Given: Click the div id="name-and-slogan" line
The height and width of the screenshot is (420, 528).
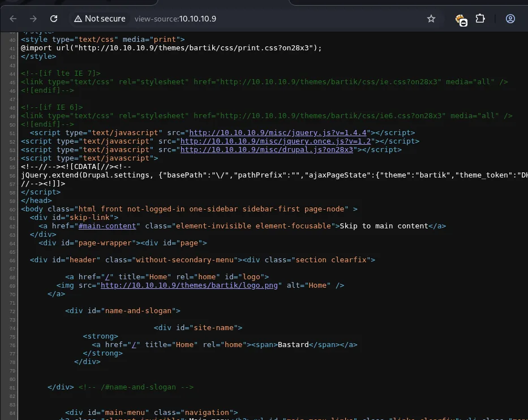Looking at the screenshot, I should click(x=123, y=311).
